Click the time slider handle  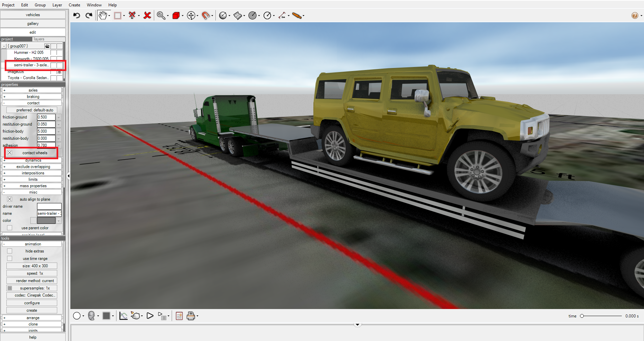[582, 316]
